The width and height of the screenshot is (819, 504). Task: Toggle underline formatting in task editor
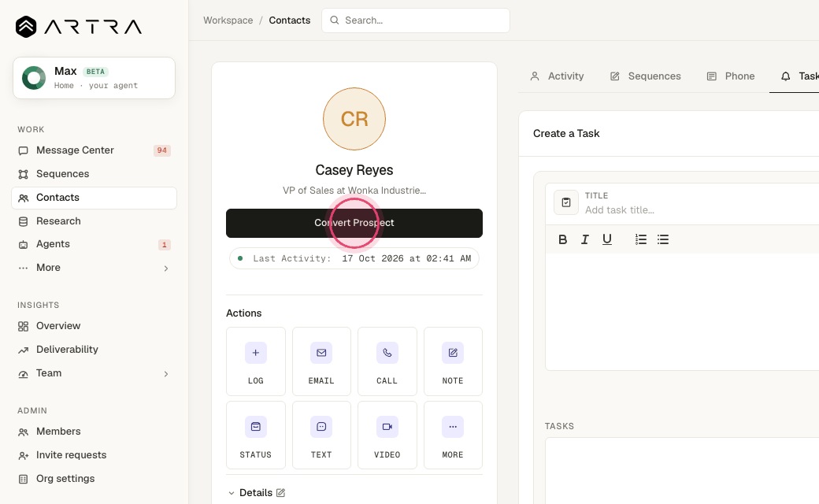(607, 239)
